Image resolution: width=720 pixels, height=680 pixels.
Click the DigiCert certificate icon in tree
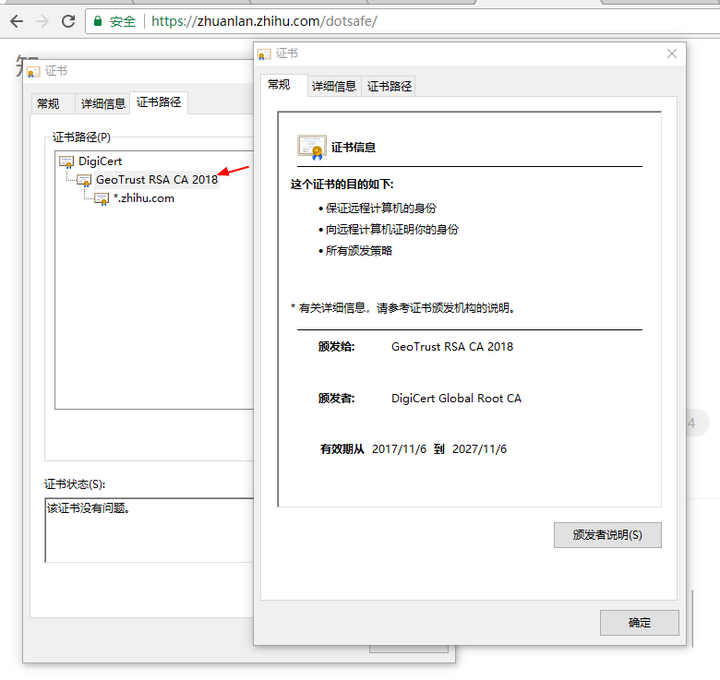67,162
